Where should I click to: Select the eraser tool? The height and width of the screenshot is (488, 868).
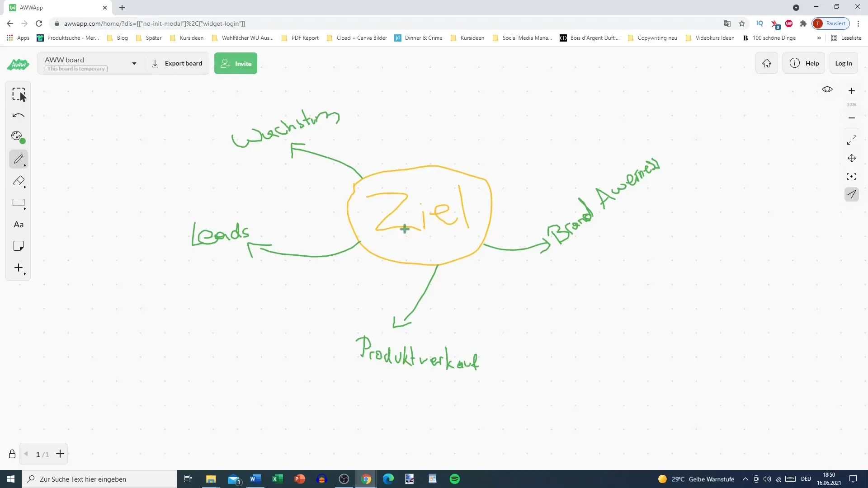coord(19,181)
